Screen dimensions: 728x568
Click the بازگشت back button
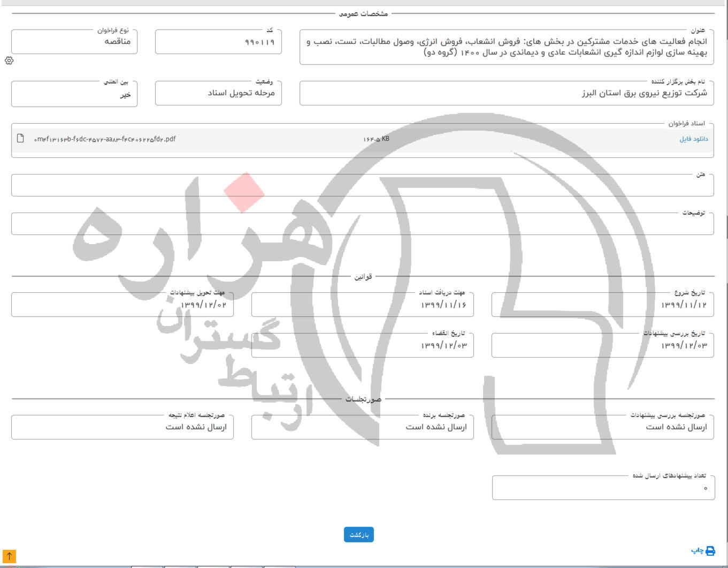pos(358,535)
